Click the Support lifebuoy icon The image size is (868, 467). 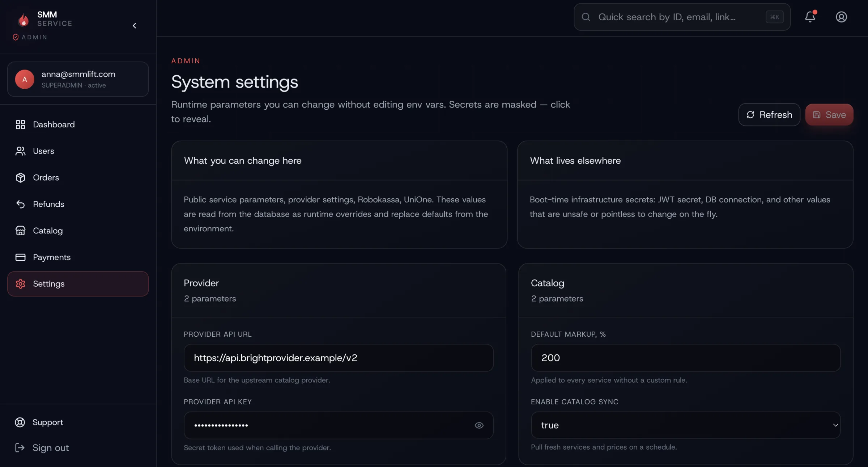tap(20, 422)
